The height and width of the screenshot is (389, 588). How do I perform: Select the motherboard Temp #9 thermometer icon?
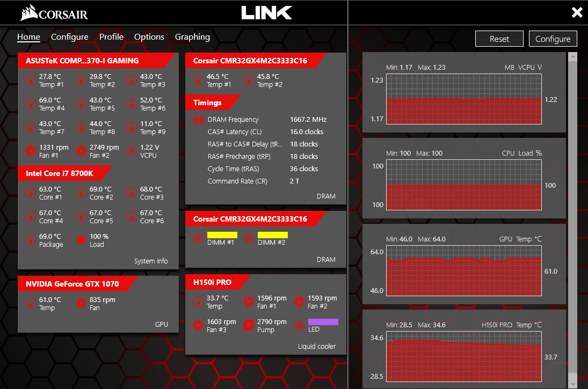tap(131, 127)
